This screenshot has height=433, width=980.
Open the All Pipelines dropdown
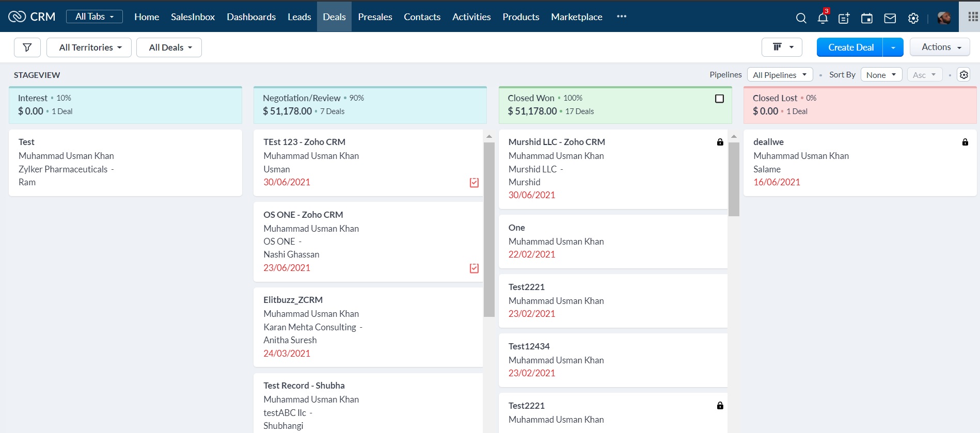tap(780, 75)
